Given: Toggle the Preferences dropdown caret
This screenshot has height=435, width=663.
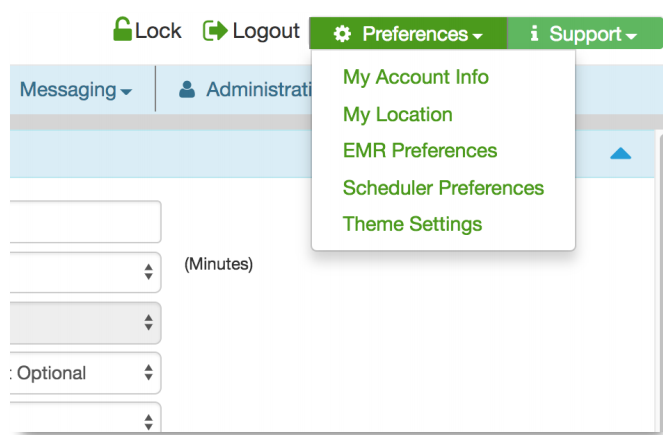Looking at the screenshot, I should (477, 36).
